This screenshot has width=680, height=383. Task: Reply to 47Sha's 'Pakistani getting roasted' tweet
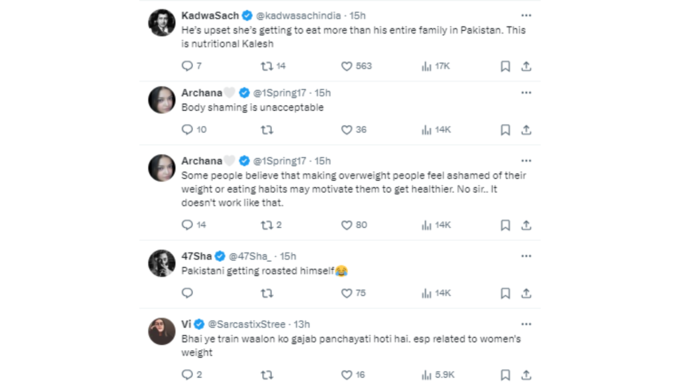pos(187,293)
